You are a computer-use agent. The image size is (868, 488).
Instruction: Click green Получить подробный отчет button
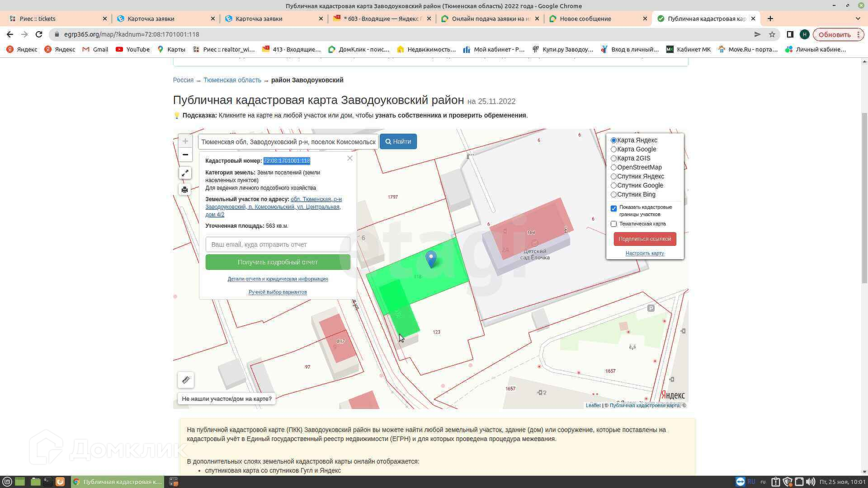(x=278, y=262)
